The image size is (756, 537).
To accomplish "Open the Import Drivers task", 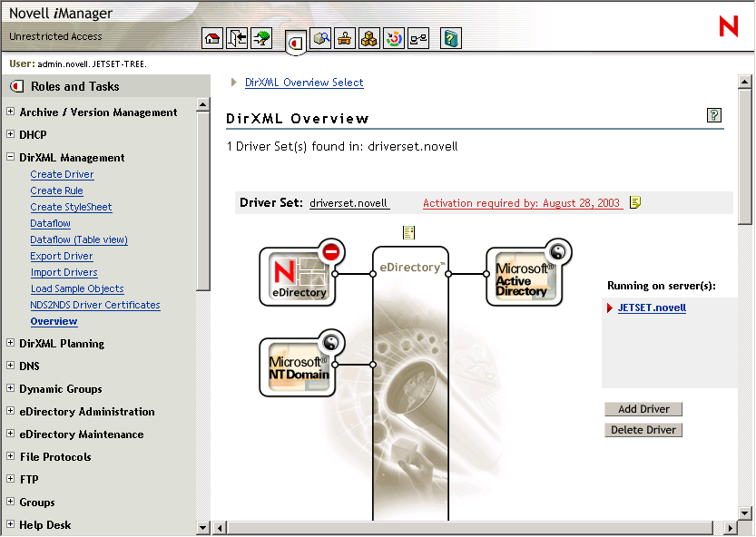I will pos(64,273).
